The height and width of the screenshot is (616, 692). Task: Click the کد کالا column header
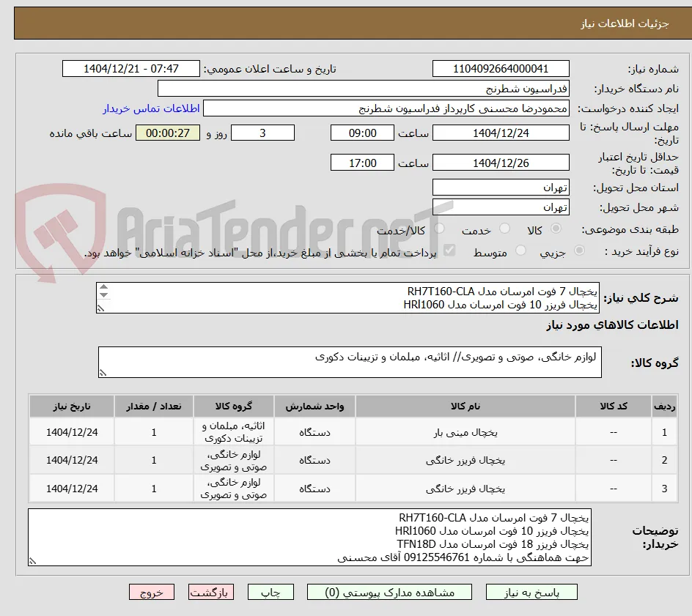click(x=614, y=406)
